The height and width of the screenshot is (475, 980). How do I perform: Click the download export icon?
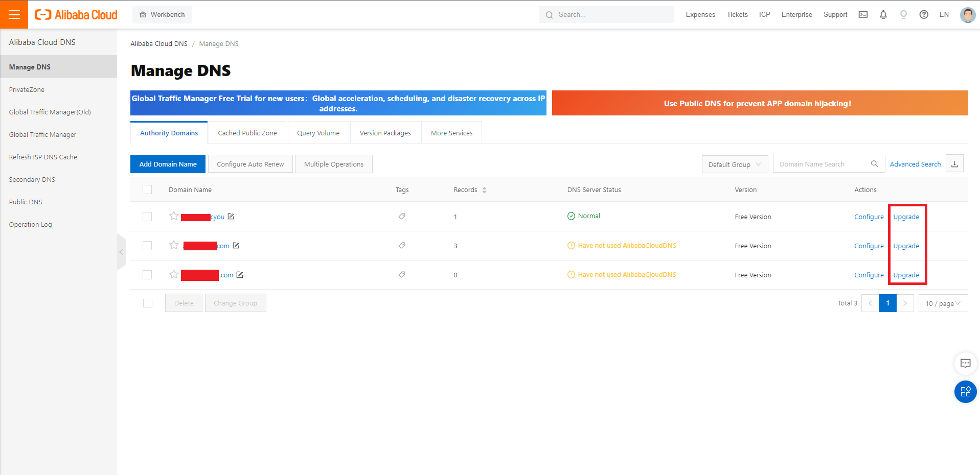click(954, 164)
